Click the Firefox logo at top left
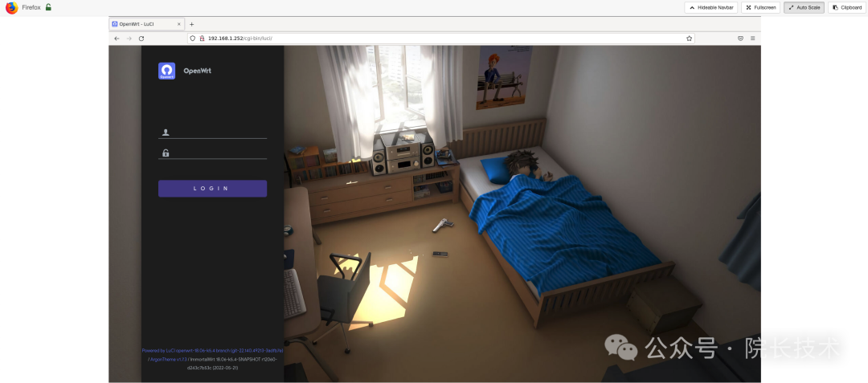Screen dimensions: 868x383 tap(11, 8)
